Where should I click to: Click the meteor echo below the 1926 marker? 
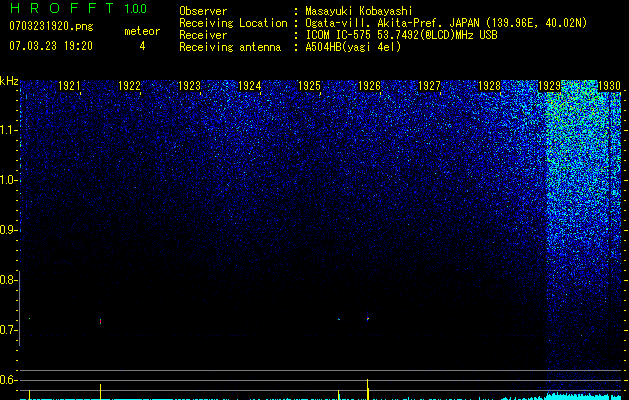point(368,319)
